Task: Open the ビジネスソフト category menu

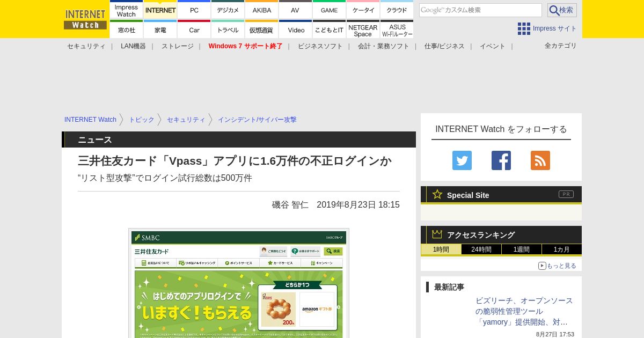Action: [x=320, y=46]
